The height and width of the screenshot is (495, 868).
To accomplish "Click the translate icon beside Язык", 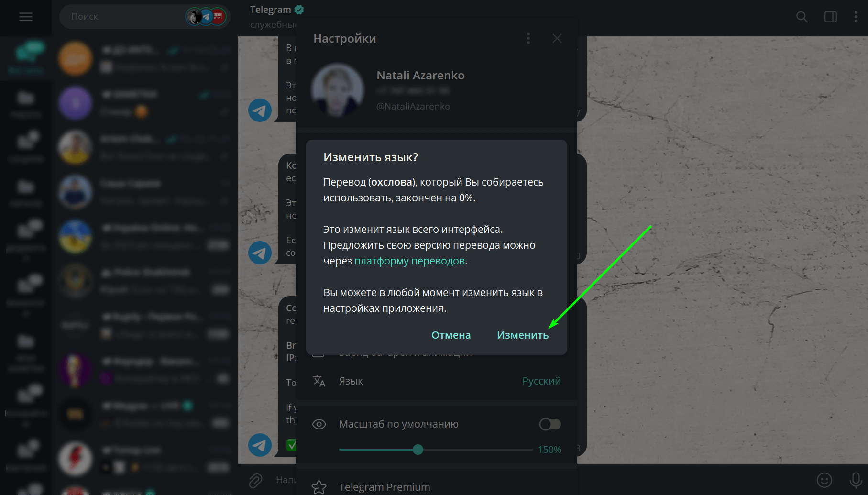I will pyautogui.click(x=319, y=381).
